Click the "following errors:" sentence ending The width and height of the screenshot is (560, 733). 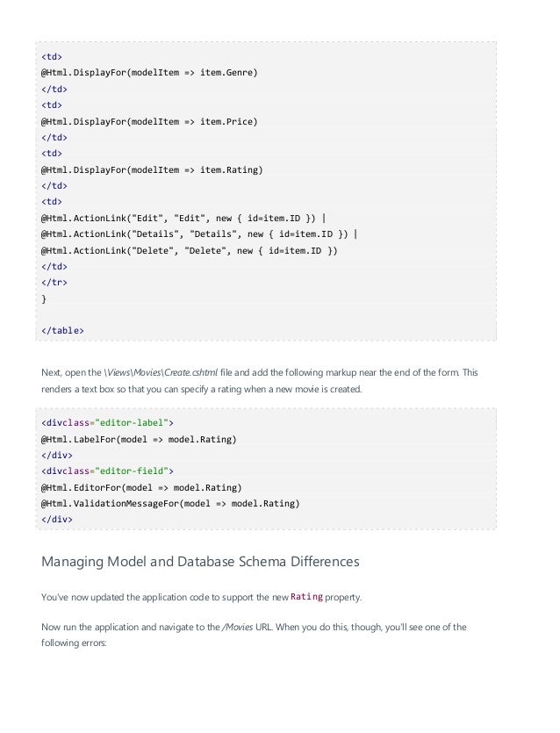74,643
